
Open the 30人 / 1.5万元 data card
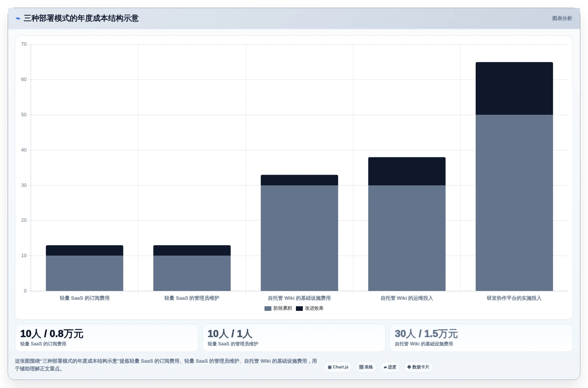pos(481,338)
